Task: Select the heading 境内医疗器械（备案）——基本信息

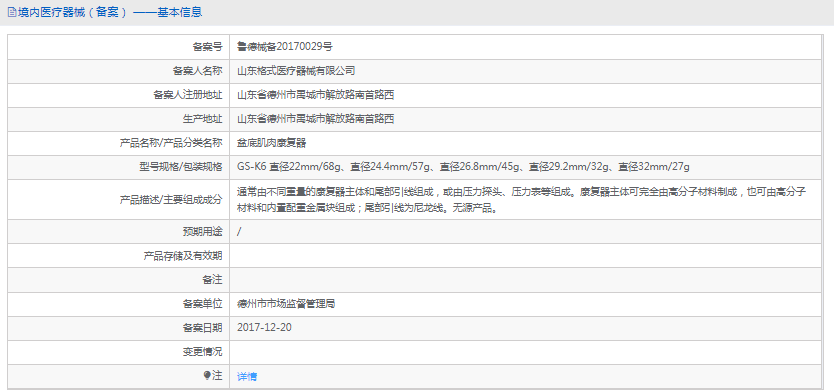Action: click(x=110, y=12)
